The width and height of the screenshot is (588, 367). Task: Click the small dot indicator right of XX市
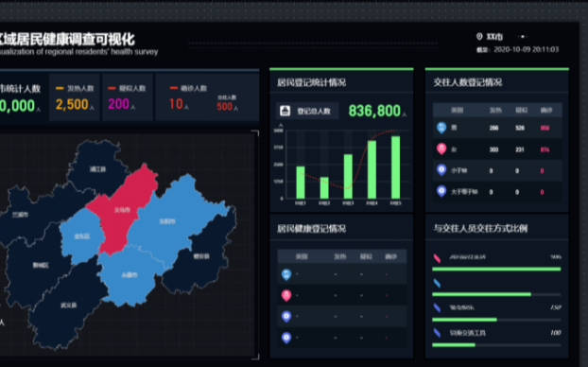pyautogui.click(x=523, y=36)
